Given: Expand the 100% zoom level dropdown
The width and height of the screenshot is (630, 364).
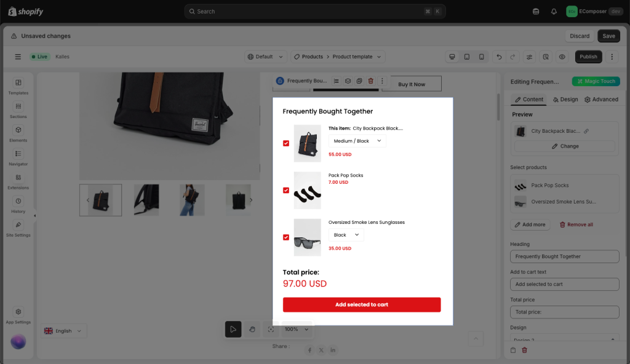Looking at the screenshot, I should 297,330.
